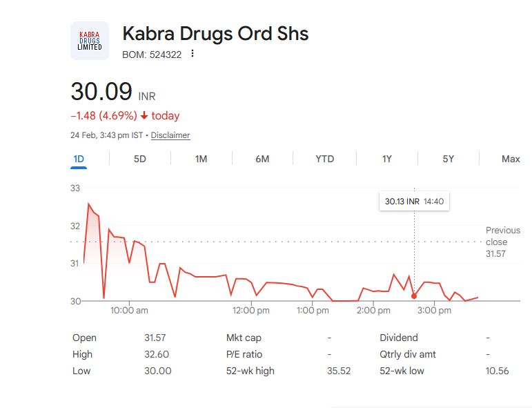Switch to the 6M range tab
The width and height of the screenshot is (532, 408).
[262, 159]
